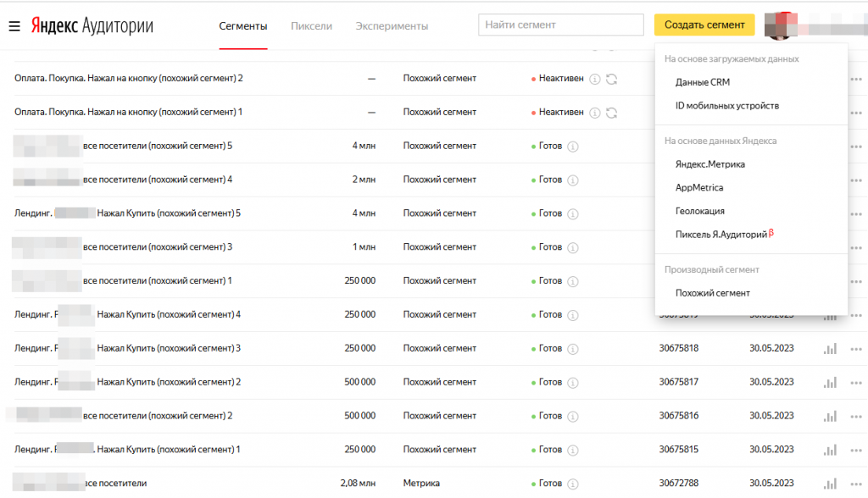
Task: Refresh the Оплата. Покупка similar segment 2
Action: pos(611,79)
